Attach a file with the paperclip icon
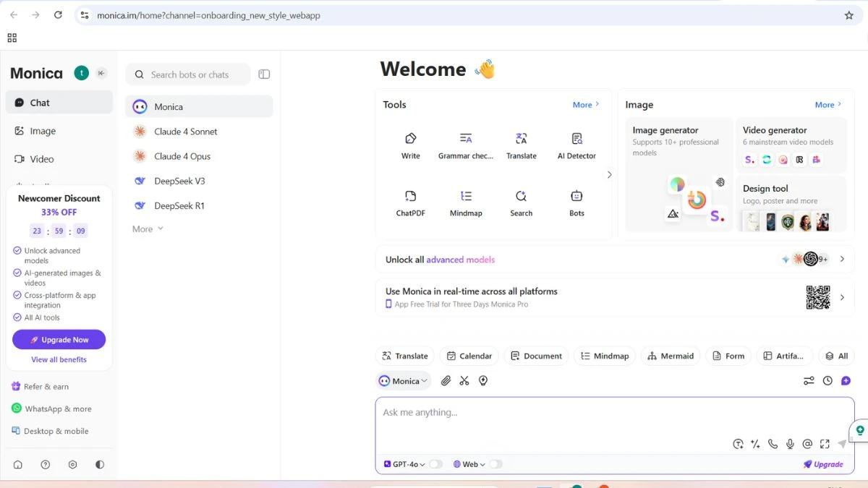Viewport: 868px width, 488px height. [x=446, y=381]
